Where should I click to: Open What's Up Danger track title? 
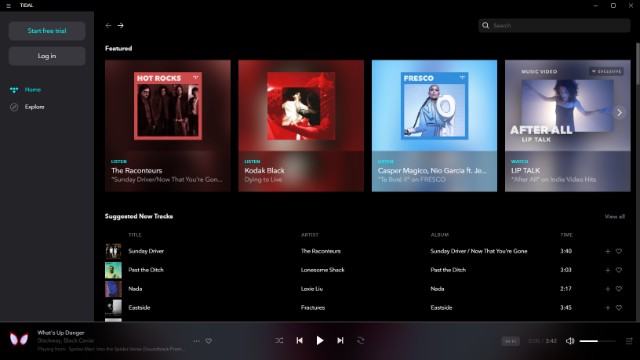tap(61, 333)
